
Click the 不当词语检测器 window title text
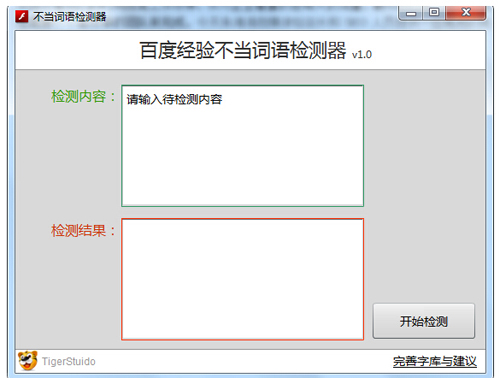click(x=69, y=16)
